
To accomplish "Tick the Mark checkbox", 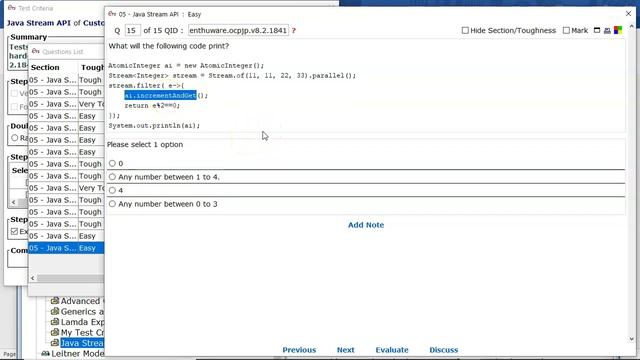I will click(x=566, y=30).
